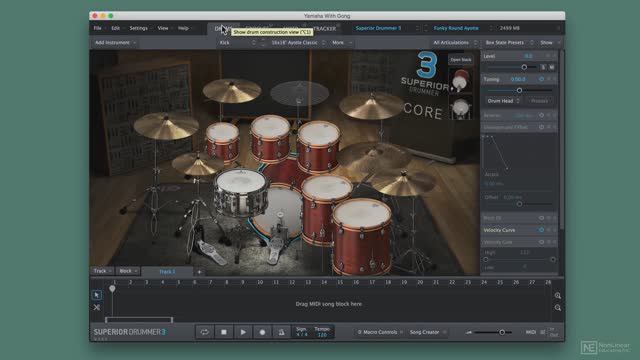Open the All Articulations dropdown
Viewport: 640px width, 360px height.
[455, 42]
